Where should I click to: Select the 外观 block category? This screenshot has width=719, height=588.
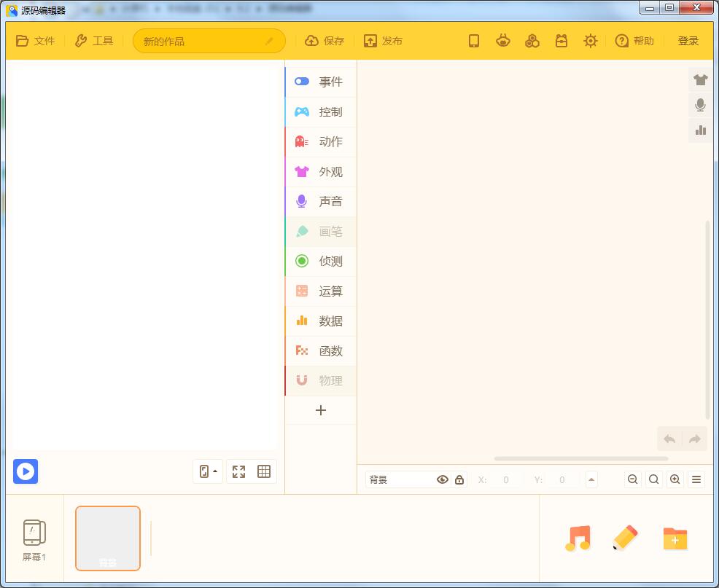click(321, 172)
